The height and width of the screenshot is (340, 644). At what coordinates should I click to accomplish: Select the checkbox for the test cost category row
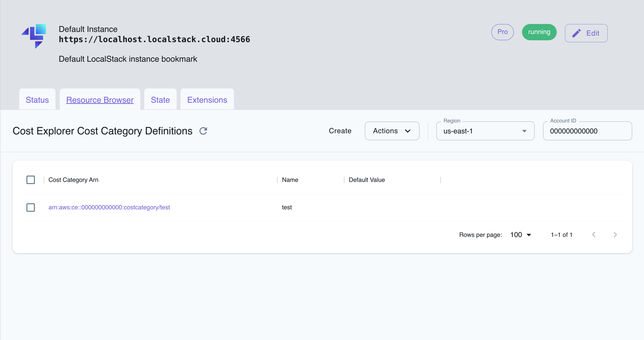click(x=31, y=207)
